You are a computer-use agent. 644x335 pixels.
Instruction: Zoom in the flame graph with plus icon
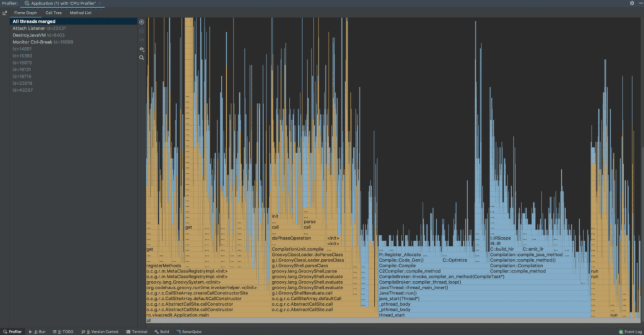click(x=141, y=22)
